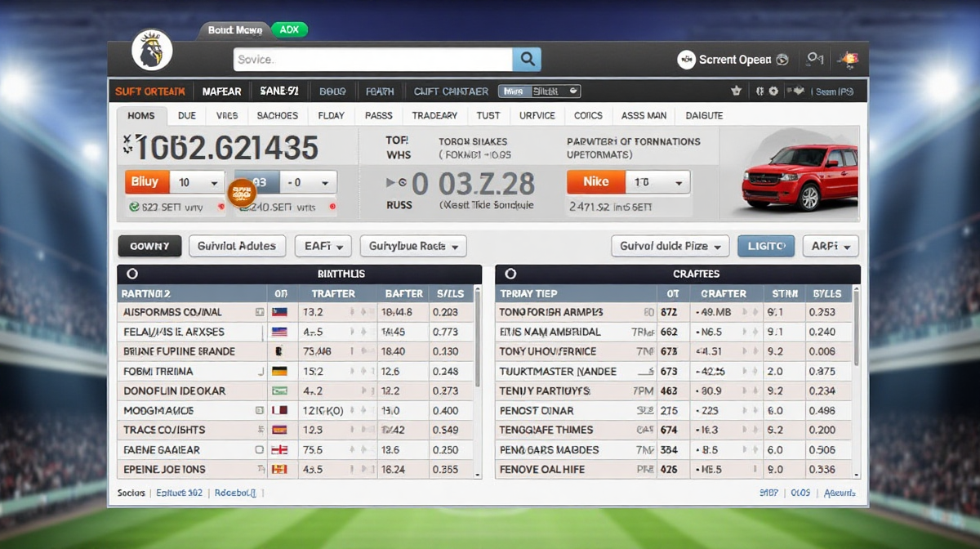Click the red car thumbnail image

click(x=799, y=177)
